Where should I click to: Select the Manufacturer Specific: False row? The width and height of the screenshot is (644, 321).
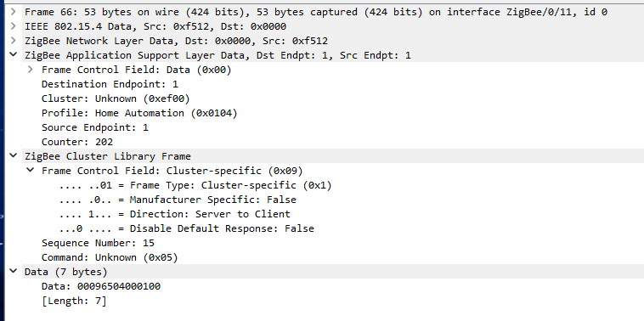[178, 200]
